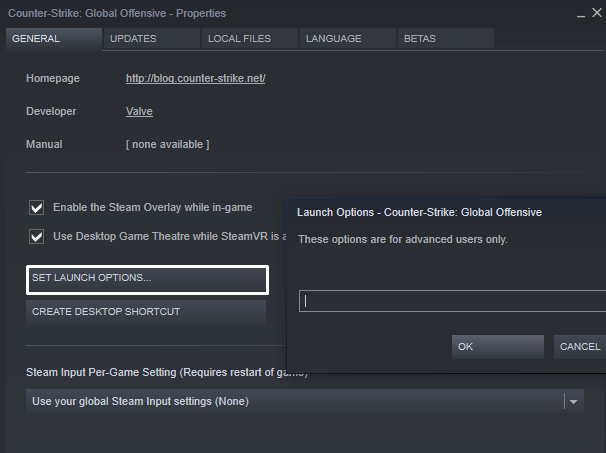Open the UPDATES tab
Image resolution: width=606 pixels, height=453 pixels.
click(x=151, y=39)
